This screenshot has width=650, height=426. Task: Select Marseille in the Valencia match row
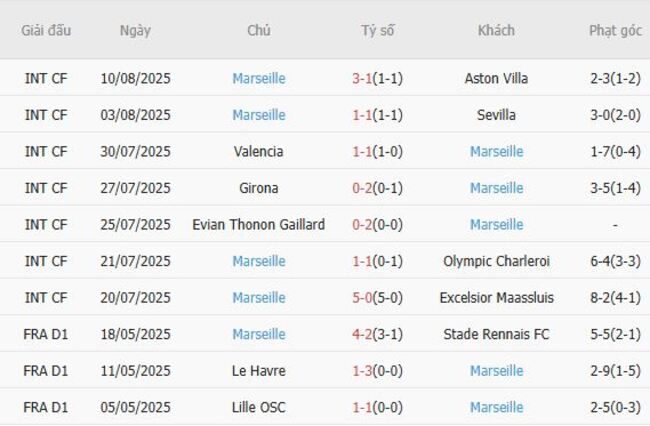coord(496,152)
